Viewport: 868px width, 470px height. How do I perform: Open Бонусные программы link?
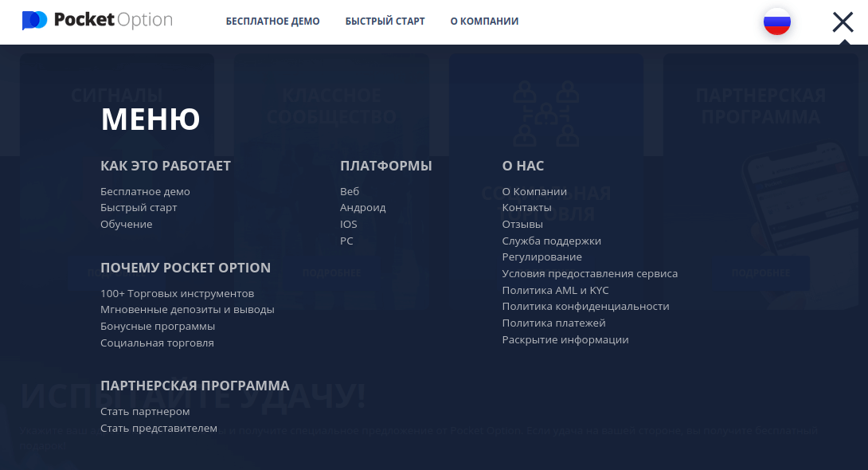tap(158, 327)
